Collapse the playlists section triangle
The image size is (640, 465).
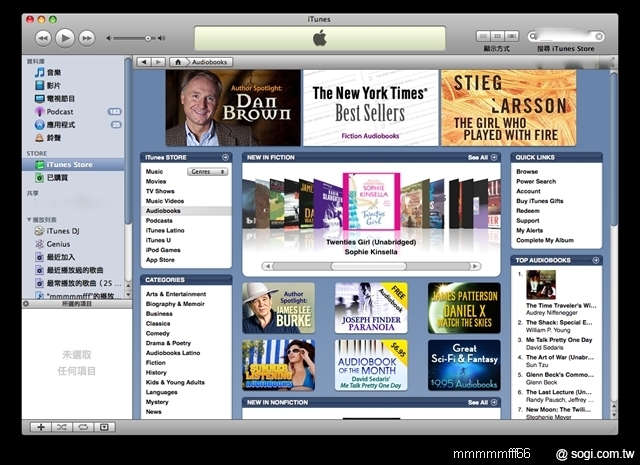[29, 219]
